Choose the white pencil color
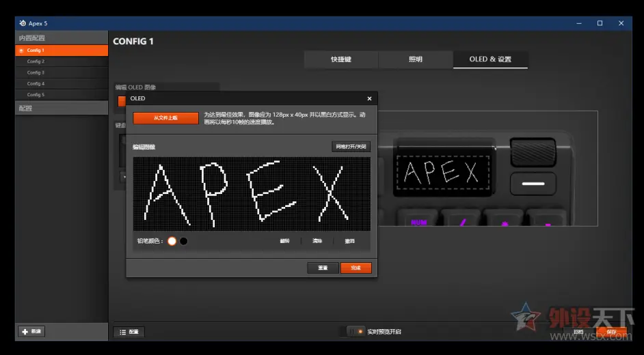The height and width of the screenshot is (355, 644). [172, 241]
